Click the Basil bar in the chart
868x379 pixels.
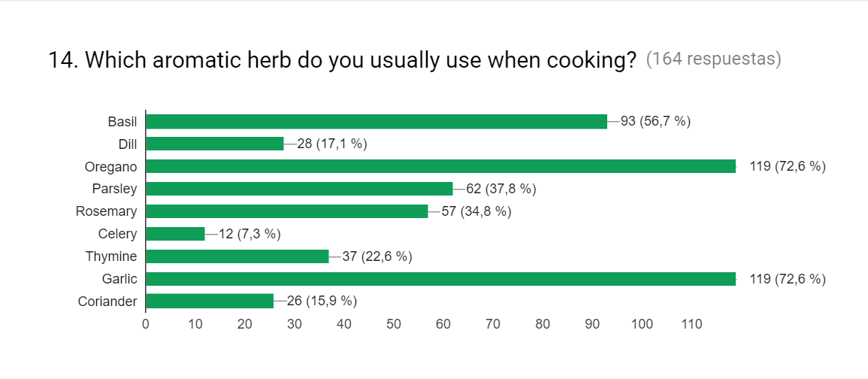pos(376,121)
